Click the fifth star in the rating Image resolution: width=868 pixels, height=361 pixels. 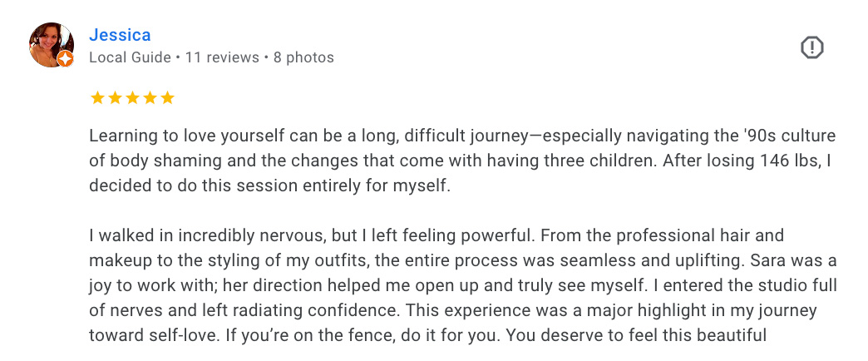pos(167,98)
